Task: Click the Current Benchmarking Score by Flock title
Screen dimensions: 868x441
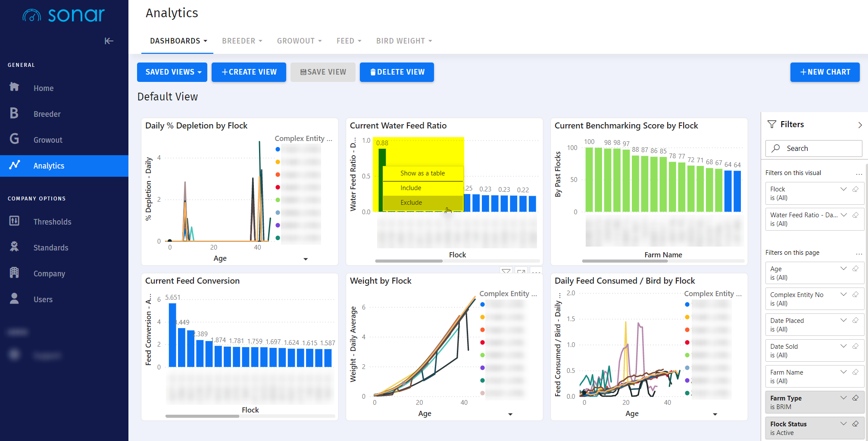Action: point(626,125)
